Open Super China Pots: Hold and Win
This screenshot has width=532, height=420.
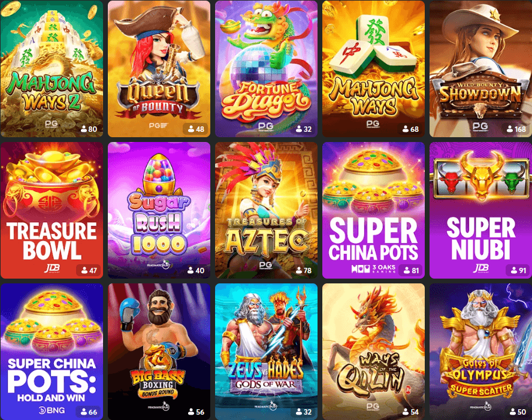[x=52, y=352]
